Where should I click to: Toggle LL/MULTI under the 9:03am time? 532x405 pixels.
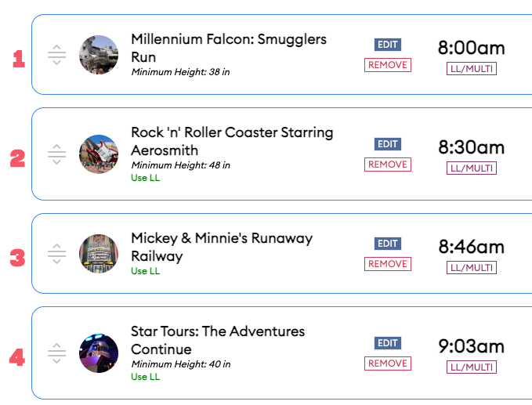click(471, 367)
